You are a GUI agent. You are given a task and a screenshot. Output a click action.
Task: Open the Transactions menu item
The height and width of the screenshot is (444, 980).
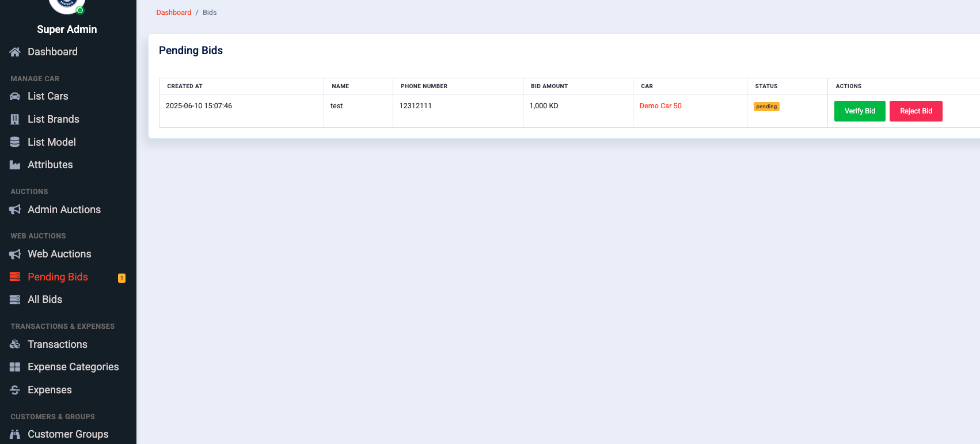[58, 344]
